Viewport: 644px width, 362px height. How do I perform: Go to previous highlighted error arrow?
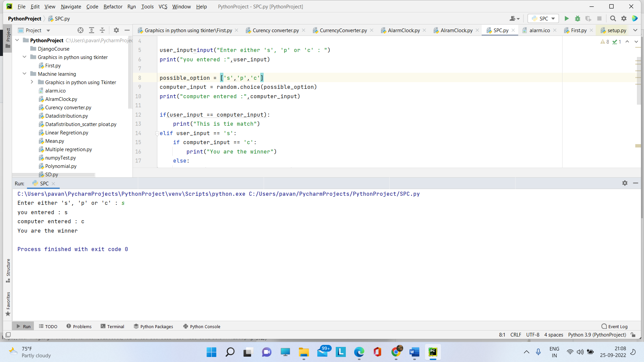tap(627, 42)
